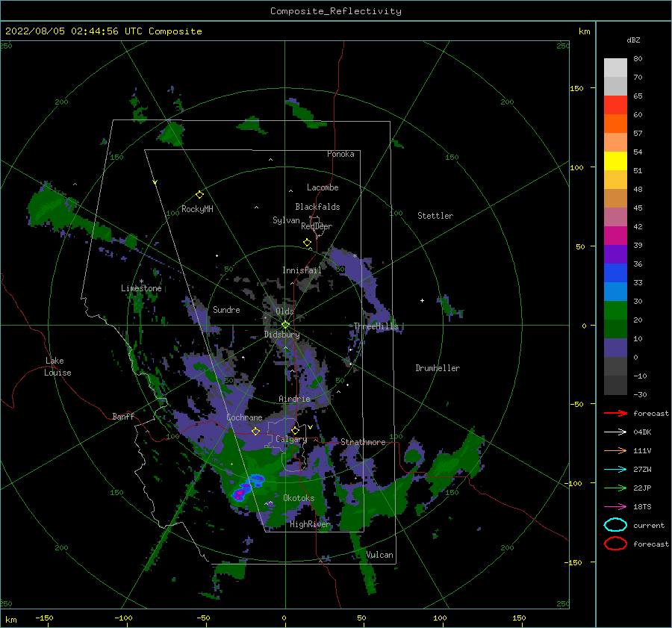Click the Didsbury city label
672x628 pixels.
tap(282, 335)
